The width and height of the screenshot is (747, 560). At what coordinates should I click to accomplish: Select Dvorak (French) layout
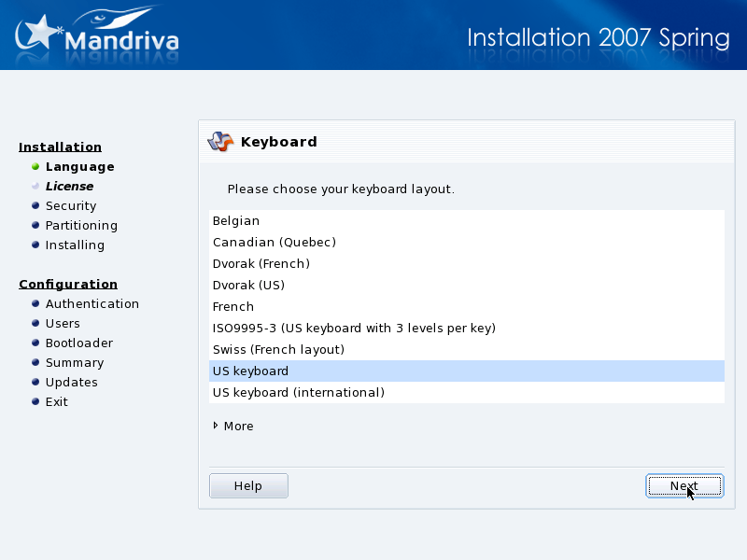(x=261, y=264)
